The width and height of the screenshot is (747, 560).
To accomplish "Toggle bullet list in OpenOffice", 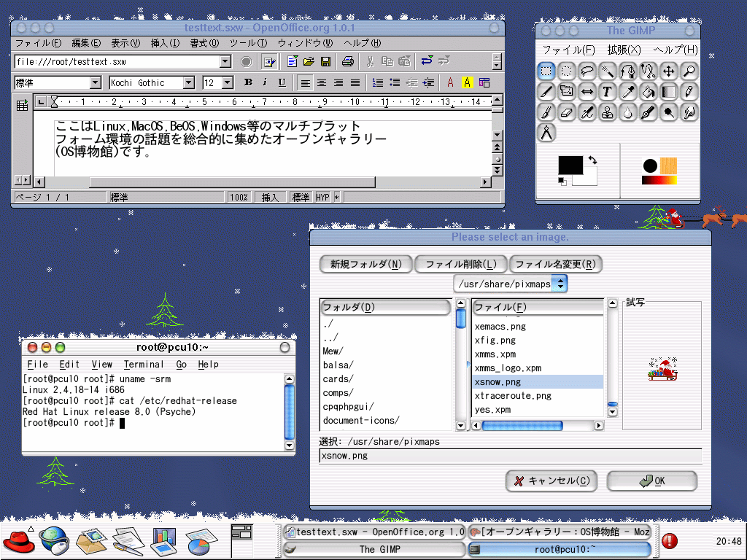I will coord(395,83).
